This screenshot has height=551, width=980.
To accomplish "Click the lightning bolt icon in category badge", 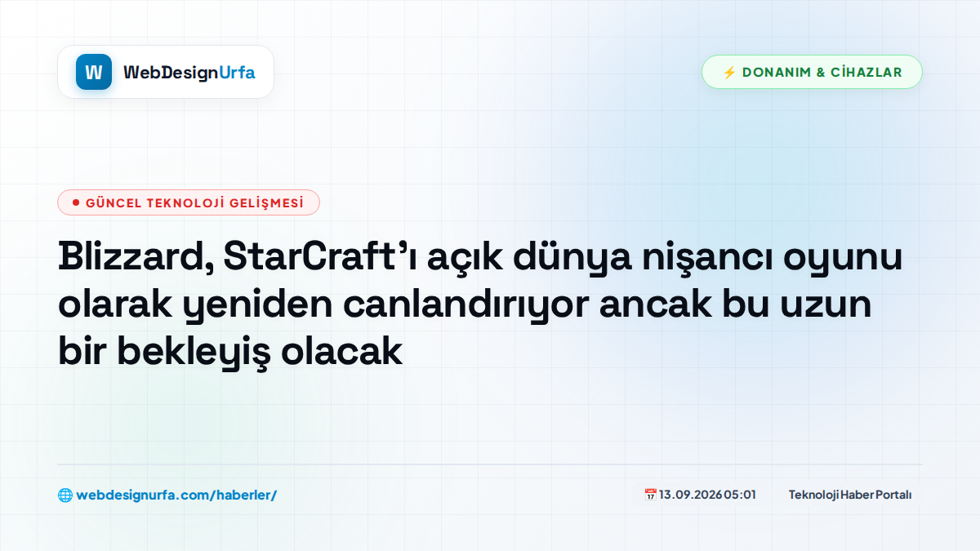I will [729, 72].
